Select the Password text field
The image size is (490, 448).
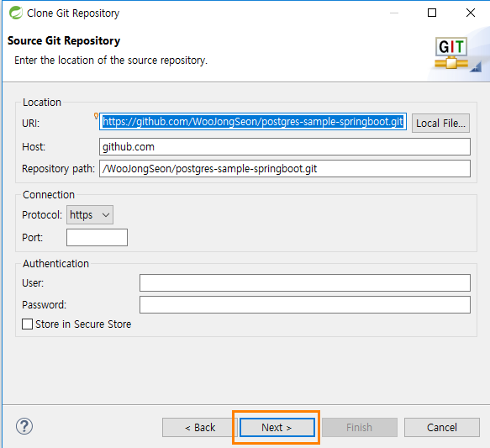305,304
